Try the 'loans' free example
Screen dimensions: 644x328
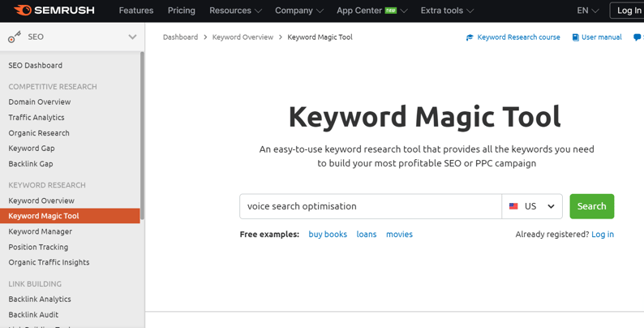point(367,235)
